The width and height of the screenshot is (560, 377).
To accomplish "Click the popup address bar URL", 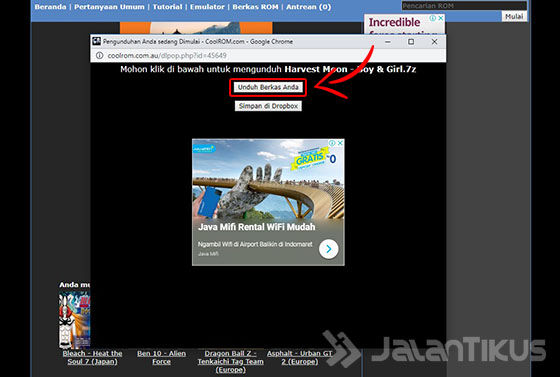I will [167, 55].
